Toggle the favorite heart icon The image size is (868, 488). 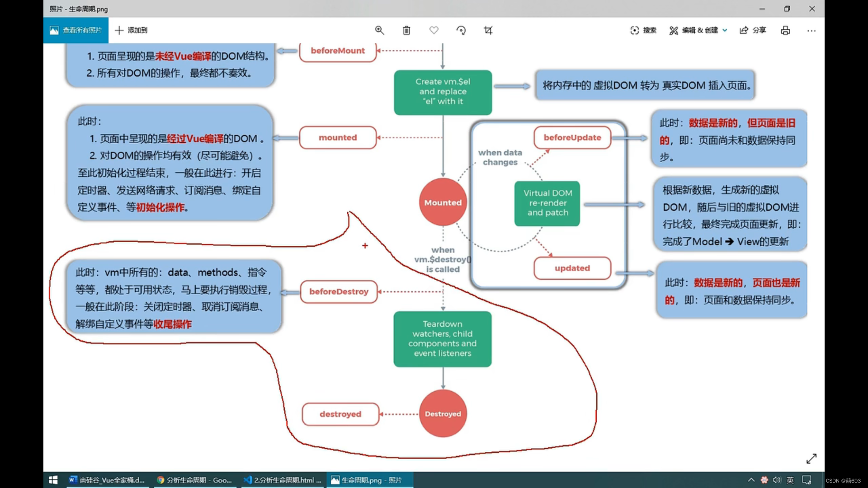[x=434, y=30]
